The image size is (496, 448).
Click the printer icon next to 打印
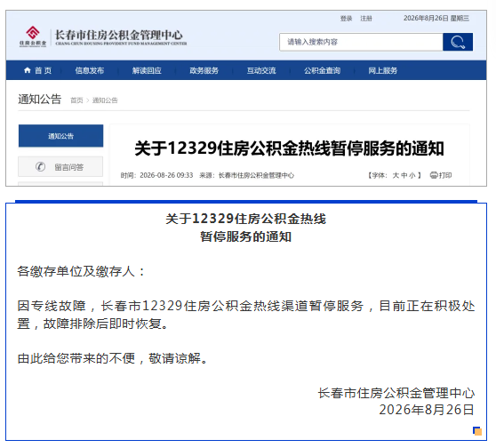pyautogui.click(x=434, y=175)
